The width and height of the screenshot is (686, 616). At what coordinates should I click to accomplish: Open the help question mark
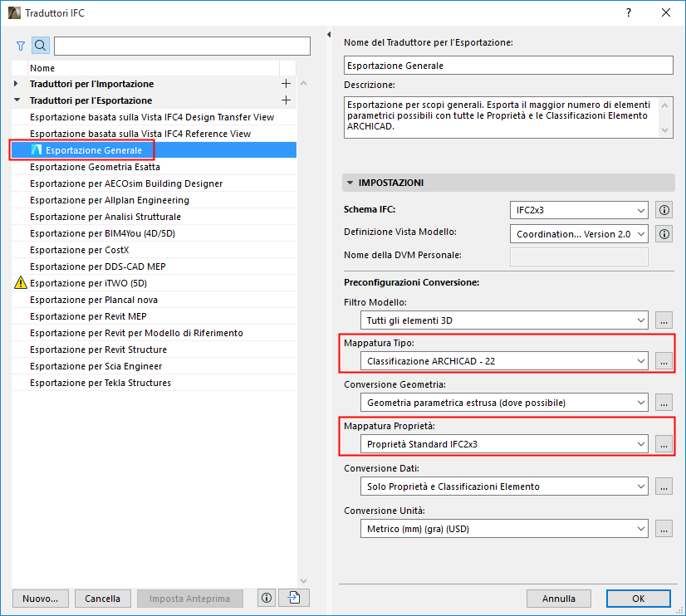pyautogui.click(x=629, y=12)
